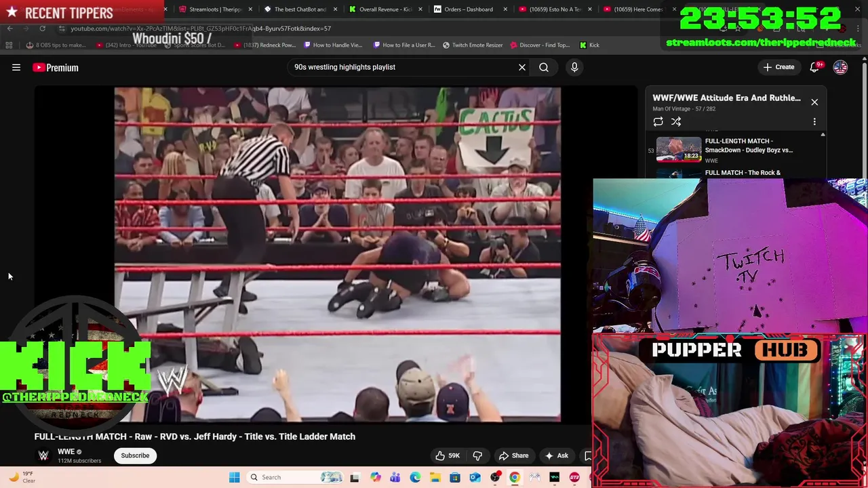Image resolution: width=868 pixels, height=488 pixels.
Task: Start voice search with the microphone
Action: 574,67
